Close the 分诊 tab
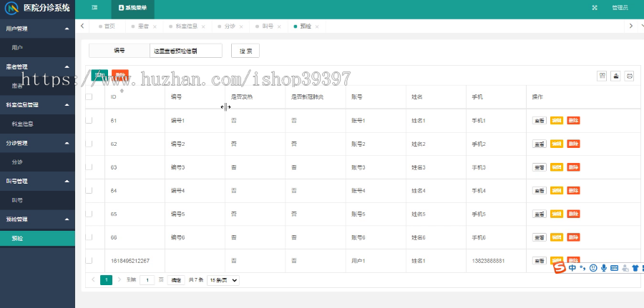 [241, 26]
